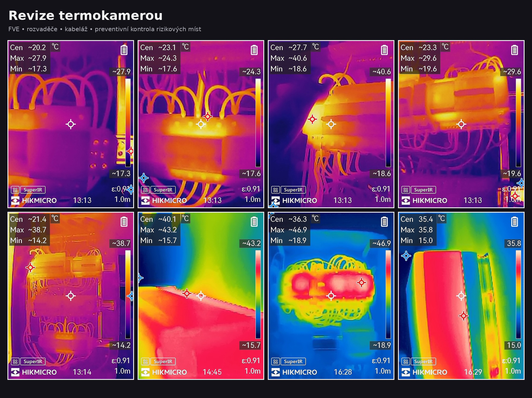The width and height of the screenshot is (532, 398).
Task: Open the thermal image with Max ~43.2
Action: tap(201, 312)
